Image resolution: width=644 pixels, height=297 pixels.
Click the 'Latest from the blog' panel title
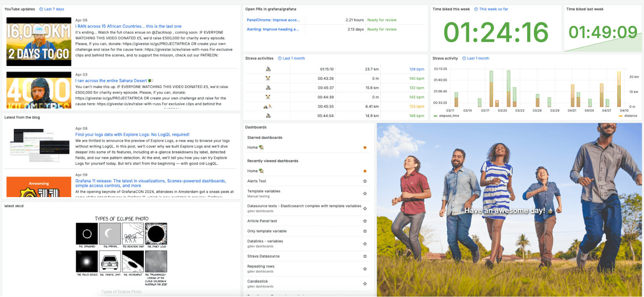point(22,118)
